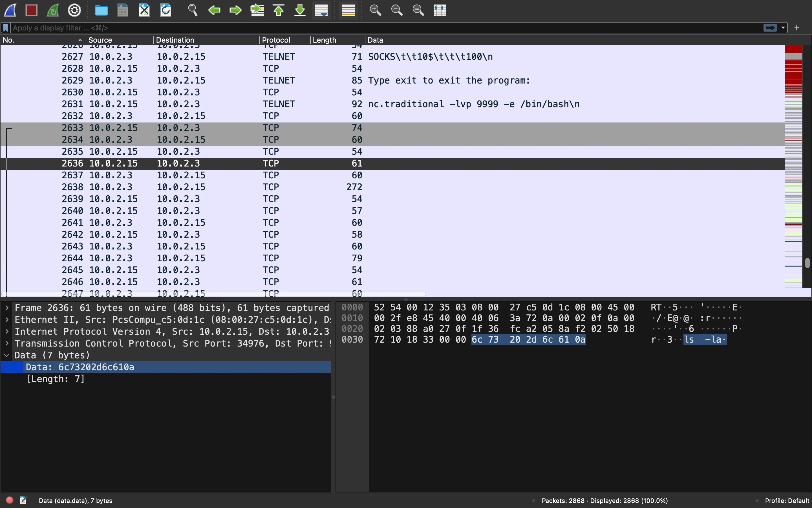Viewport: 812px width, 508px height.
Task: Jump to the first packet
Action: coord(279,10)
